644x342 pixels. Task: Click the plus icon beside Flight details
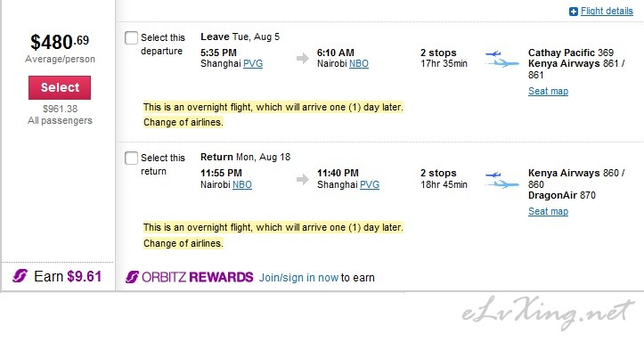[574, 12]
